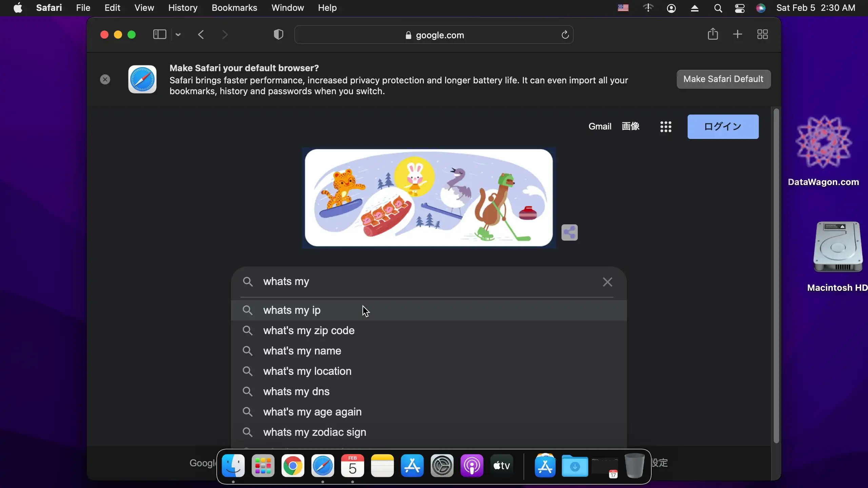Reload the page using refresh icon
Screen dimensions: 868x488
(x=565, y=35)
